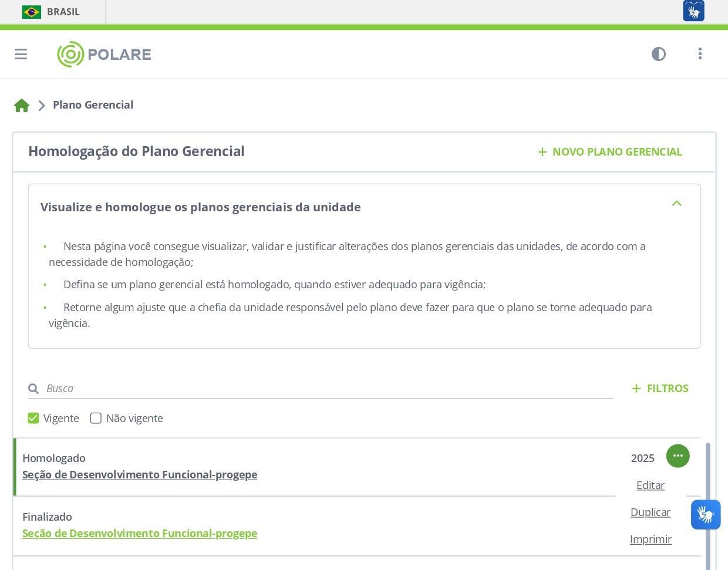Screen dimensions: 728x570
Task: Open the Homologado Seção de Desenvolvimento Funcional-progepe plan
Action: (140, 475)
